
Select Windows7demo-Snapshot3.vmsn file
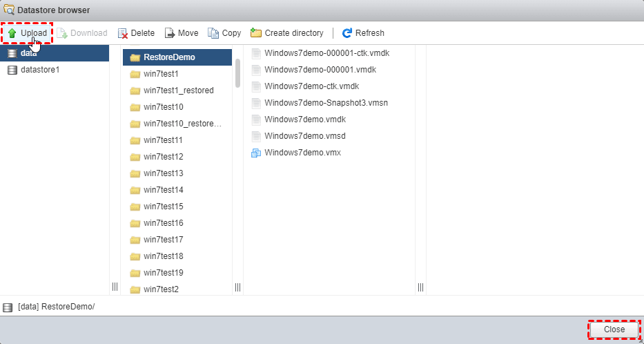(326, 103)
